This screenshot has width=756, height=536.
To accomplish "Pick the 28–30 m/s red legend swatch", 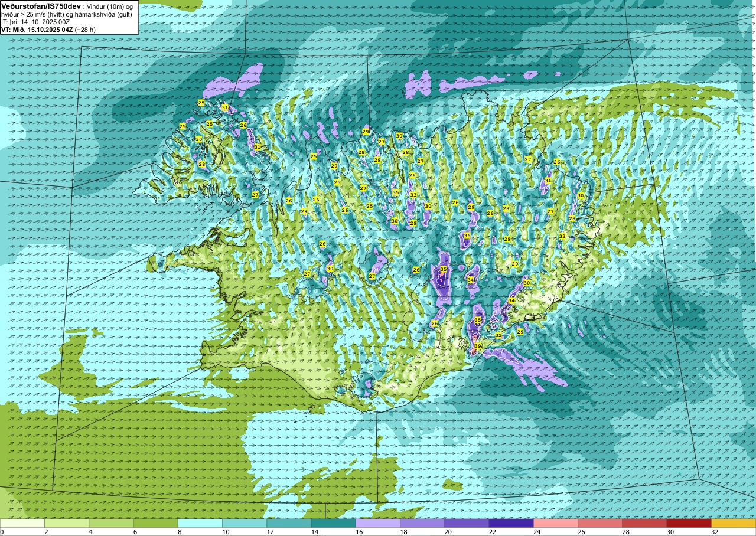I will click(x=644, y=523).
